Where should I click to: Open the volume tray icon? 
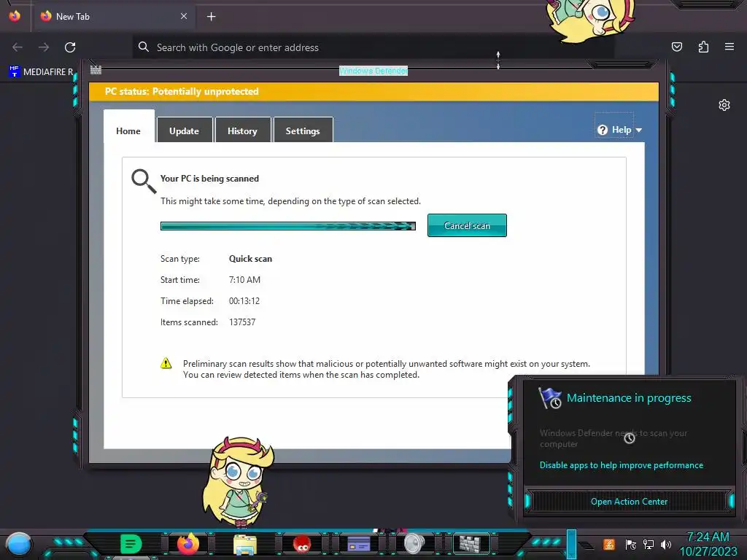[666, 544]
